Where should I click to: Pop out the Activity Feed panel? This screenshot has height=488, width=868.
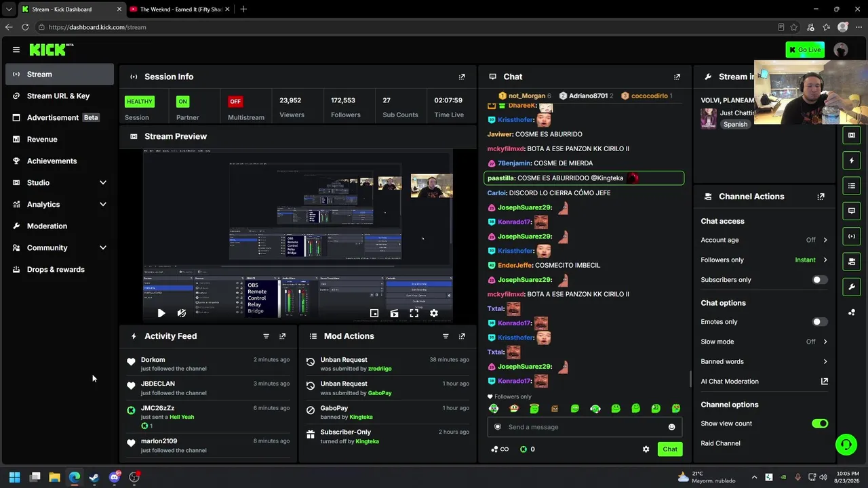(x=283, y=336)
